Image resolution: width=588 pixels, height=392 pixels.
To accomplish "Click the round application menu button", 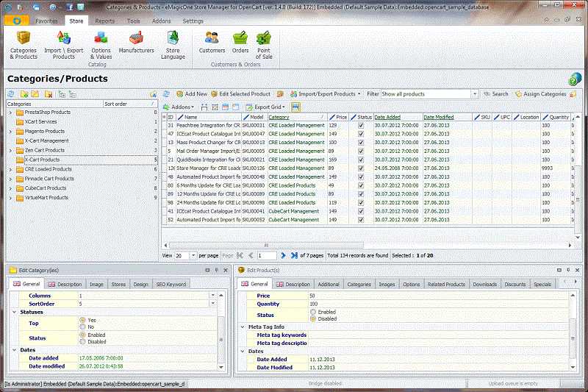I will point(16,21).
